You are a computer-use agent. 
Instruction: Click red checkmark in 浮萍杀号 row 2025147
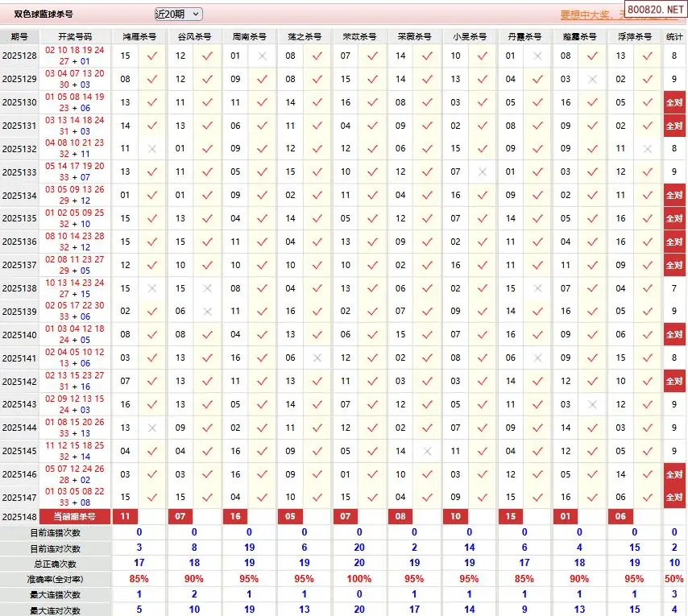point(648,498)
